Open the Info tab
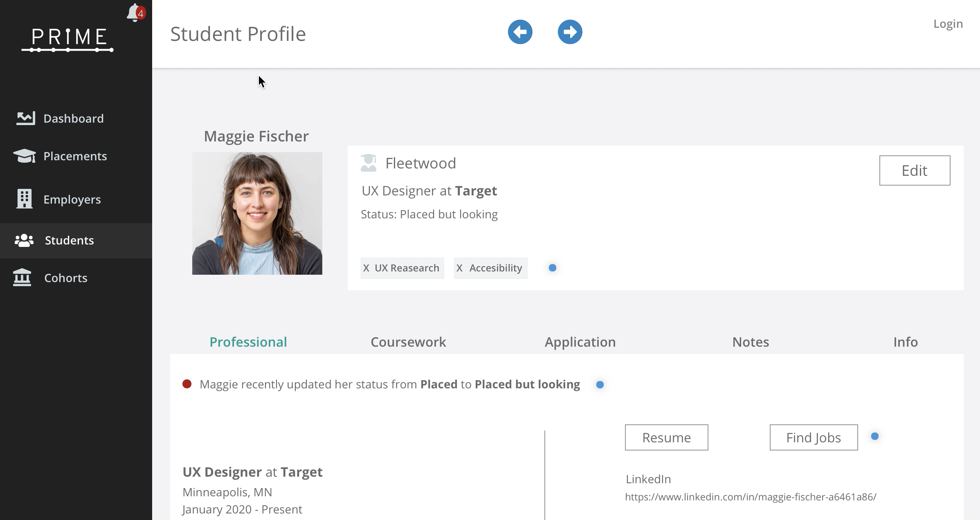Viewport: 980px width, 520px height. (x=905, y=342)
